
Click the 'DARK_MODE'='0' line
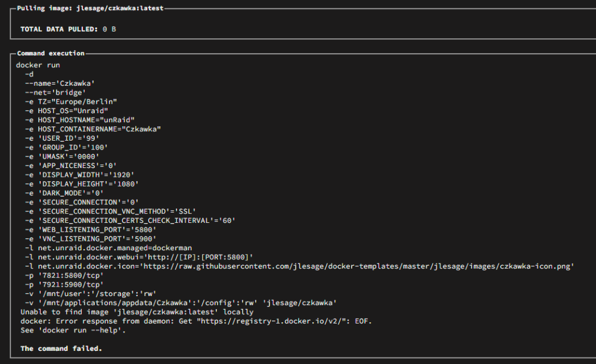point(64,193)
